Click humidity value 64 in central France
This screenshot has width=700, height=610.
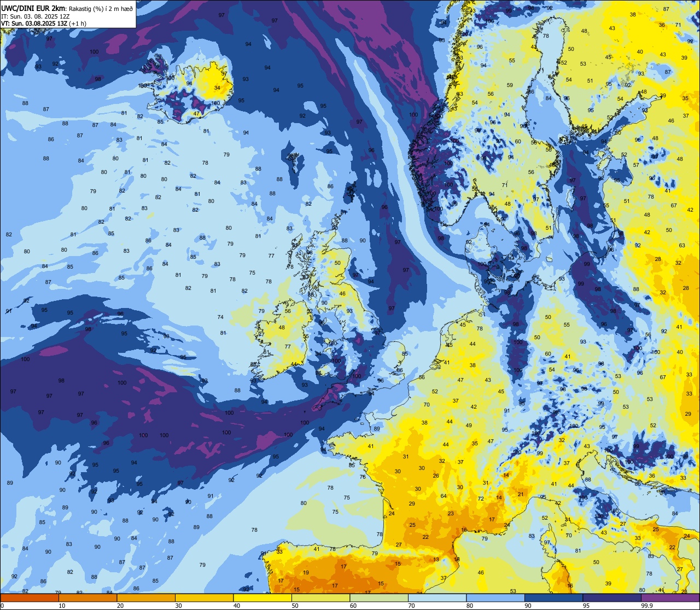(444, 496)
